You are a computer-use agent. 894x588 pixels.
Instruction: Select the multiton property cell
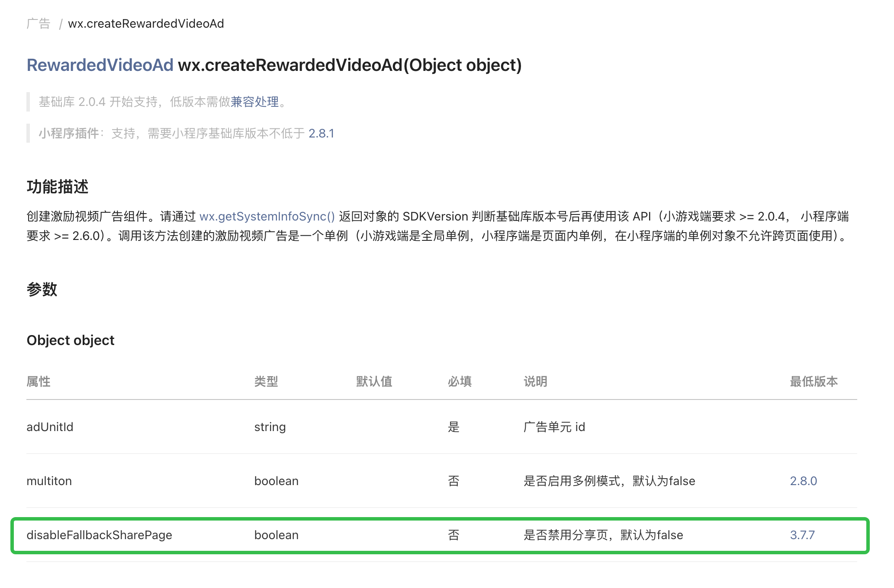(49, 481)
